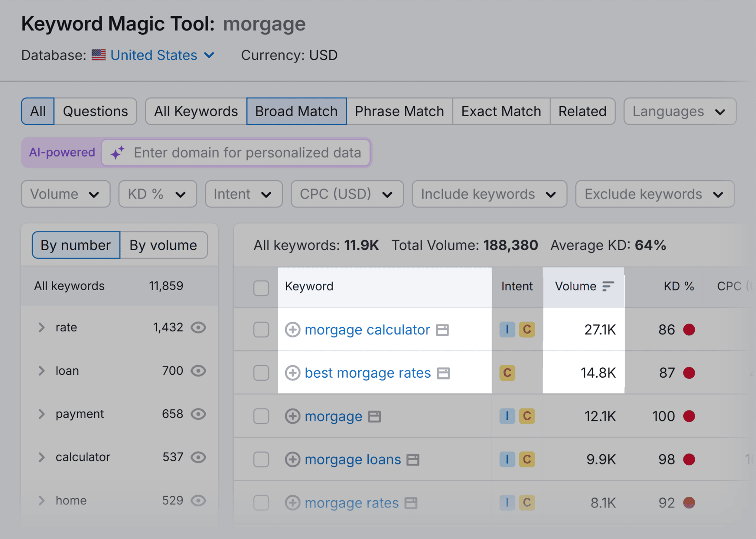Click the red KD dot beside "mortgage"

pyautogui.click(x=690, y=416)
